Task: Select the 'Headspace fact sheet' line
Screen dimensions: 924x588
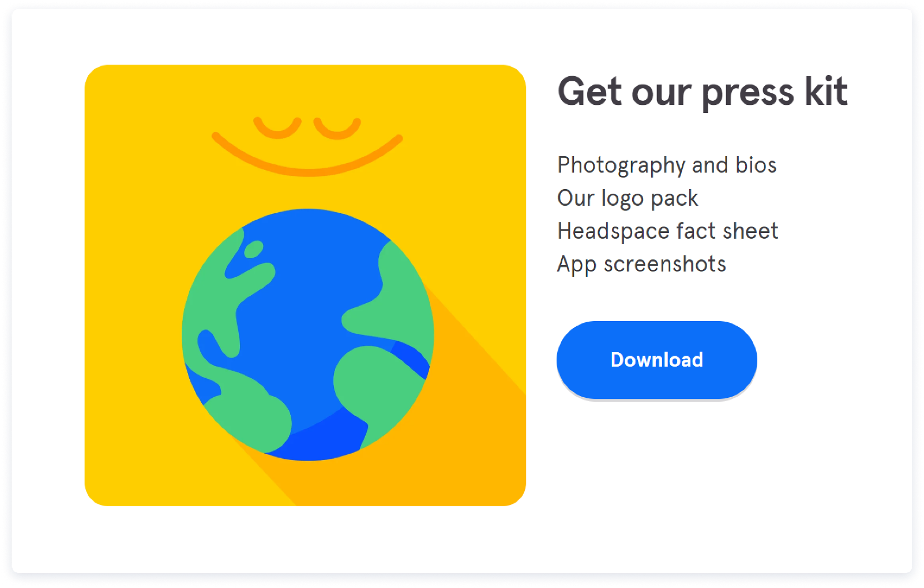Action: tap(668, 231)
